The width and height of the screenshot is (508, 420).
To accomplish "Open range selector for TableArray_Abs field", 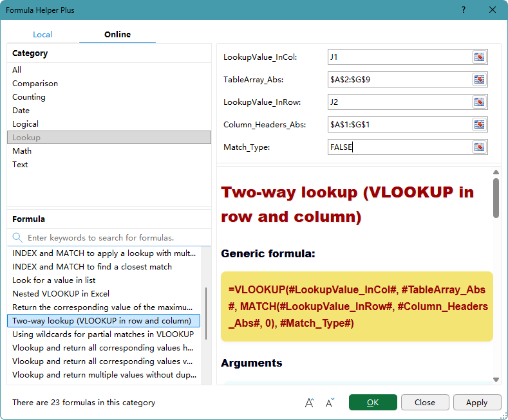I will (x=479, y=80).
